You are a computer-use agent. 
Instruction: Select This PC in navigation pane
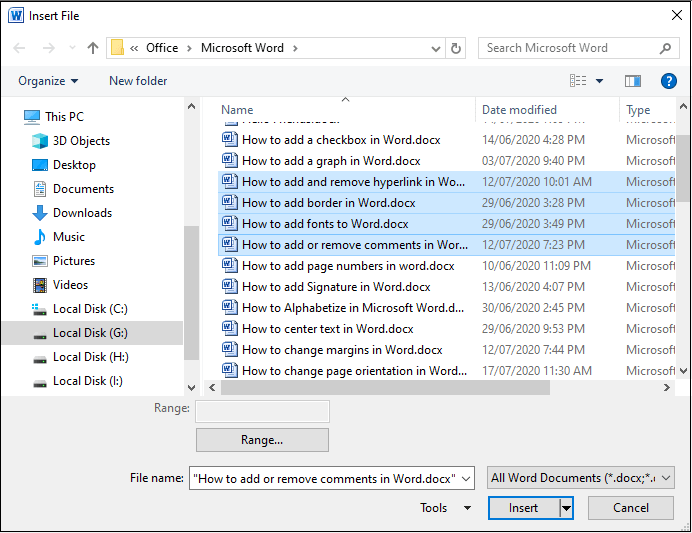(53, 116)
